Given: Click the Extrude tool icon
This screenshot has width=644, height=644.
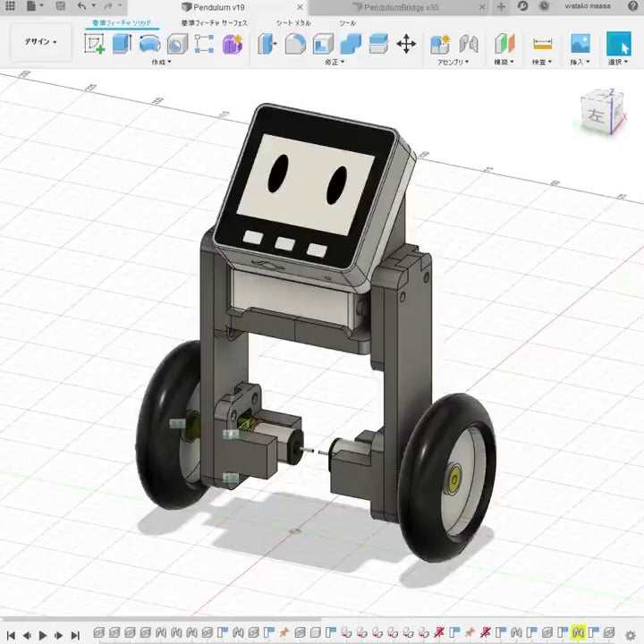Looking at the screenshot, I should (122, 43).
